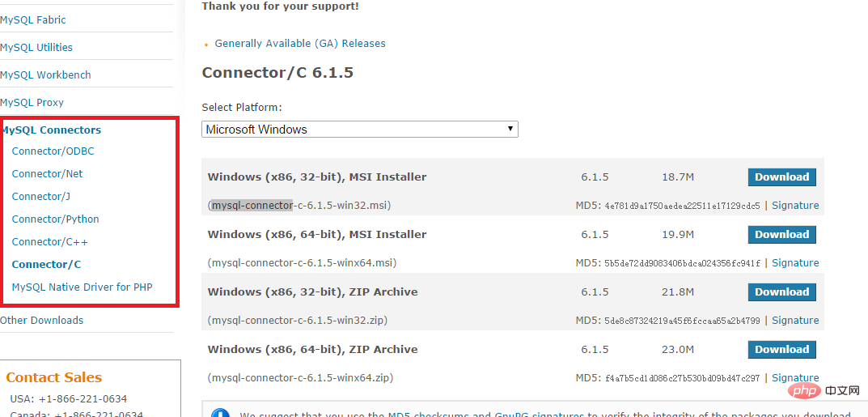Select Connector/J in sidebar

(41, 197)
